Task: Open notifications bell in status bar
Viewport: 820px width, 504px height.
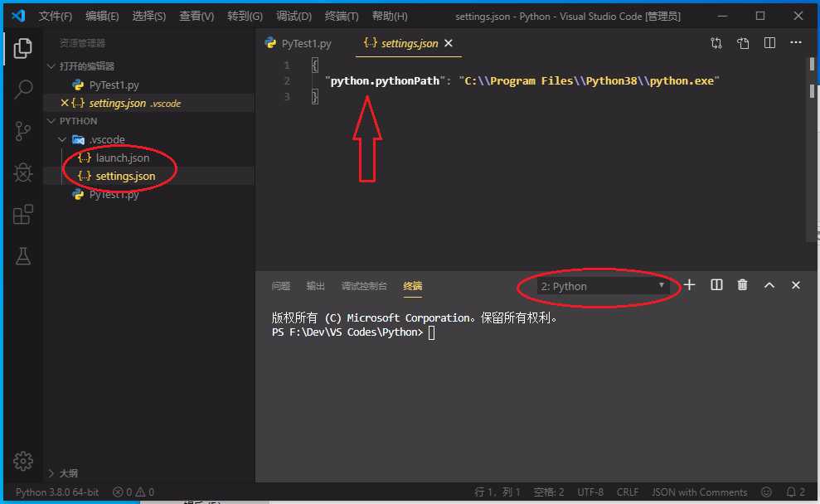Action: tap(796, 492)
